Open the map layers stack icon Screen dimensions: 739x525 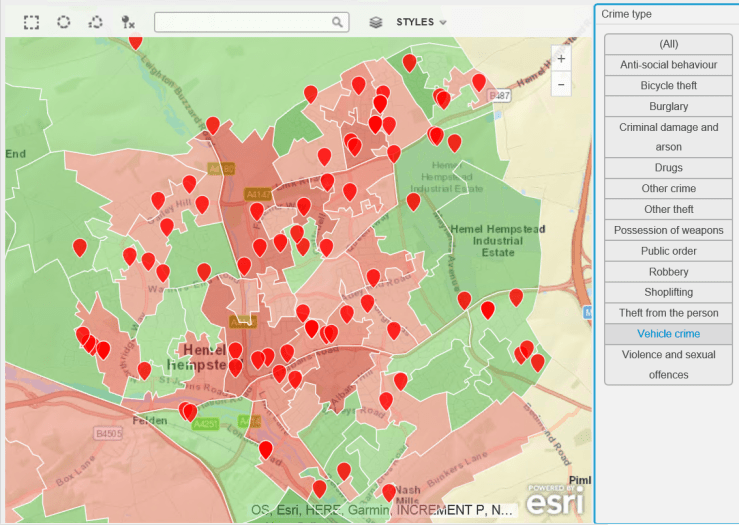pyautogui.click(x=376, y=22)
